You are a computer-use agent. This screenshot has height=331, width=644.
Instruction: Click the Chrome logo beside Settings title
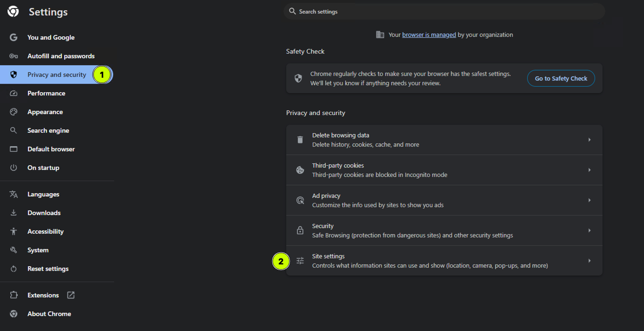coord(13,12)
